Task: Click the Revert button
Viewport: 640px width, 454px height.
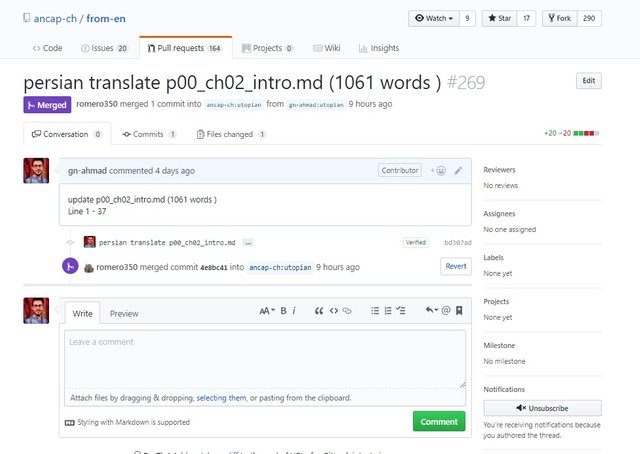Action: point(455,266)
